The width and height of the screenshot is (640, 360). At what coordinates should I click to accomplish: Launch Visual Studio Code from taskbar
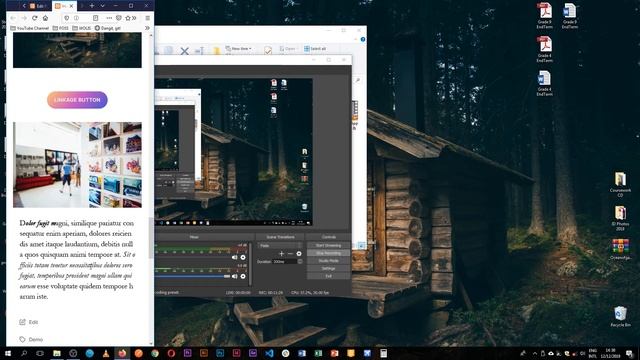[269, 353]
